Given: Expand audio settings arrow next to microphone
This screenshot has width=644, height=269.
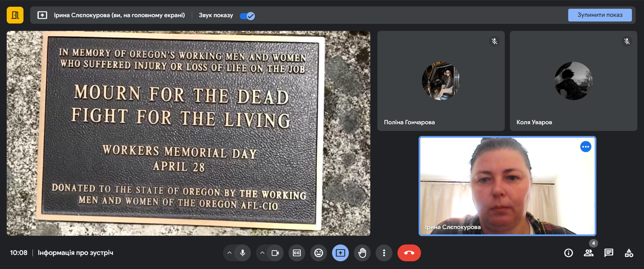Looking at the screenshot, I should coord(229,253).
